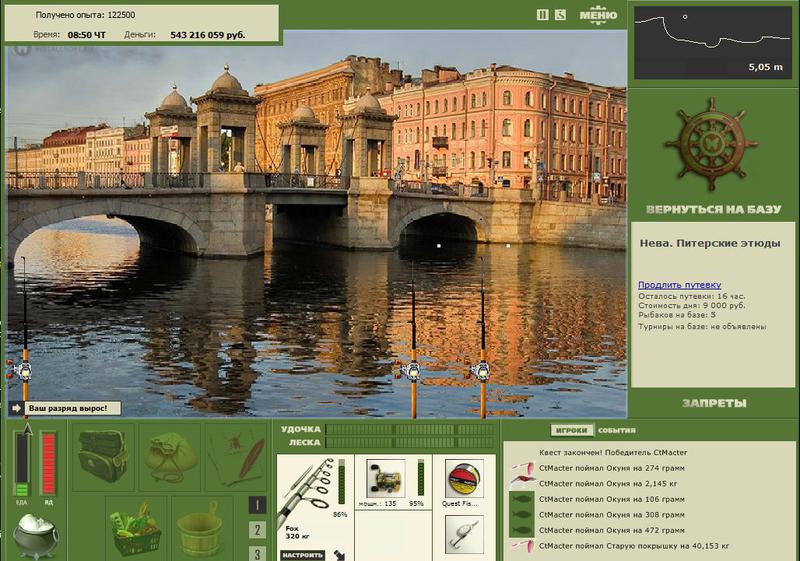
Task: Click the reel's green 95% wear bar
Action: pyautogui.click(x=420, y=477)
